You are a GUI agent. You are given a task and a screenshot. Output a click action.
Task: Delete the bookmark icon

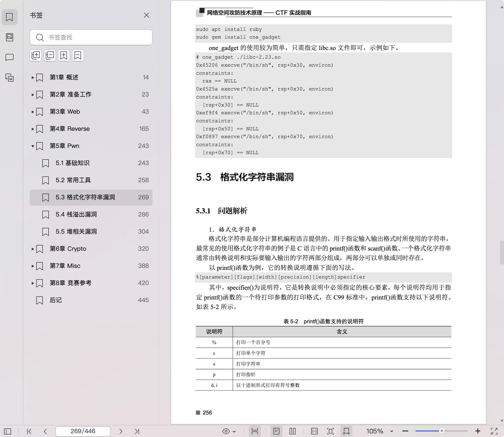pos(78,55)
